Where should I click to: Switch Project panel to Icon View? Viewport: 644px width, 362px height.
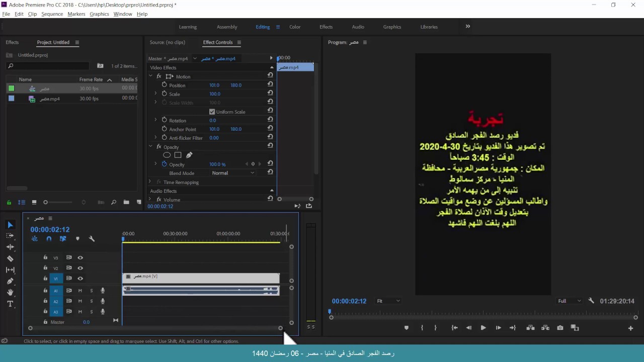pyautogui.click(x=34, y=202)
